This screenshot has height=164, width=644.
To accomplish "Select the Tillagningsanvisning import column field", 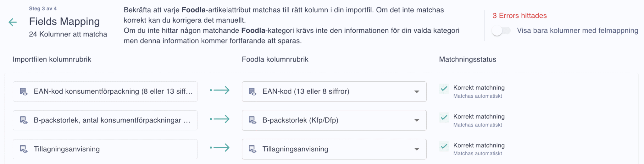I will pyautogui.click(x=105, y=149).
